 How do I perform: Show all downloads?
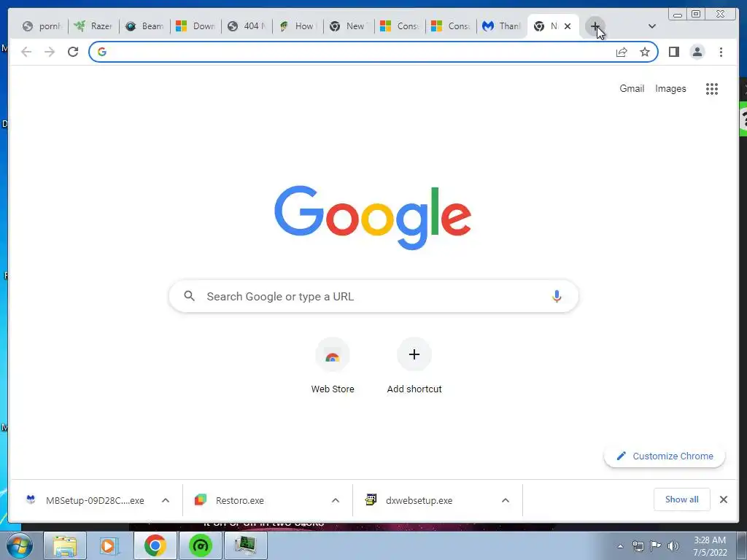(x=682, y=499)
